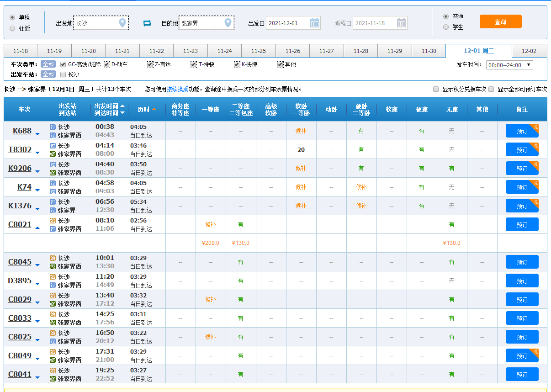Viewport: 551px width, 392px height.
Task: Click sort arrows beside 出发时间 header
Action: tap(122, 109)
